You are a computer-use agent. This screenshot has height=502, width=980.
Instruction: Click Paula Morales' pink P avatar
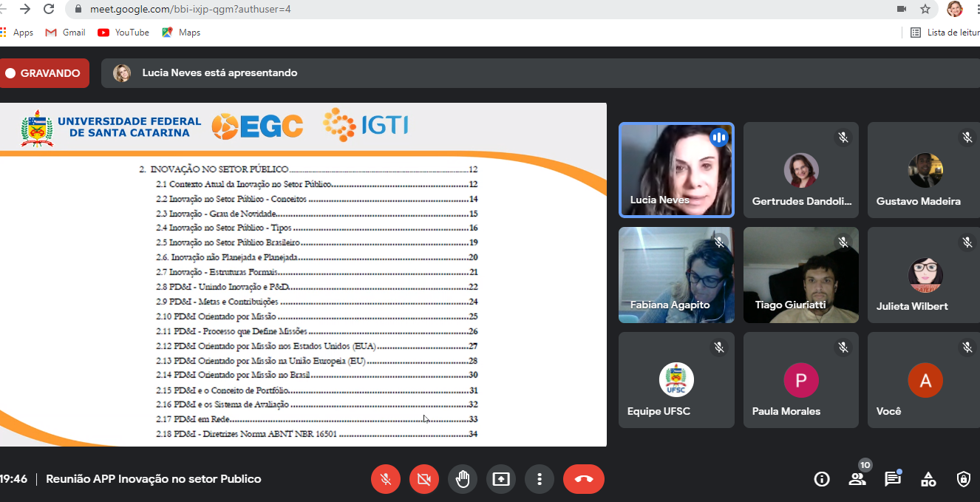(x=801, y=380)
